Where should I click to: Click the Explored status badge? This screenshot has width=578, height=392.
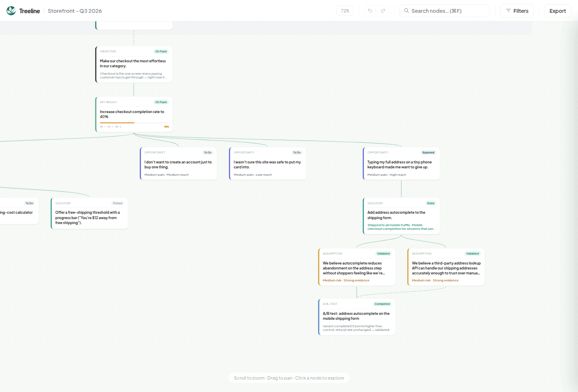428,153
